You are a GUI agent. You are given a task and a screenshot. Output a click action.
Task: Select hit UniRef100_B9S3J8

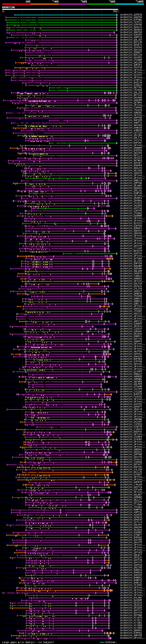[131, 55]
